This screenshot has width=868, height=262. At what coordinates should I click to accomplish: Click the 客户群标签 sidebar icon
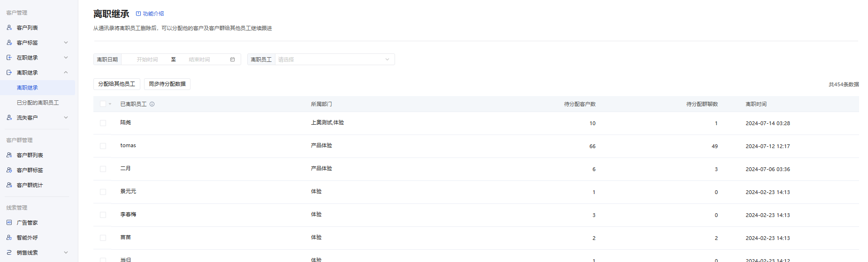9,170
